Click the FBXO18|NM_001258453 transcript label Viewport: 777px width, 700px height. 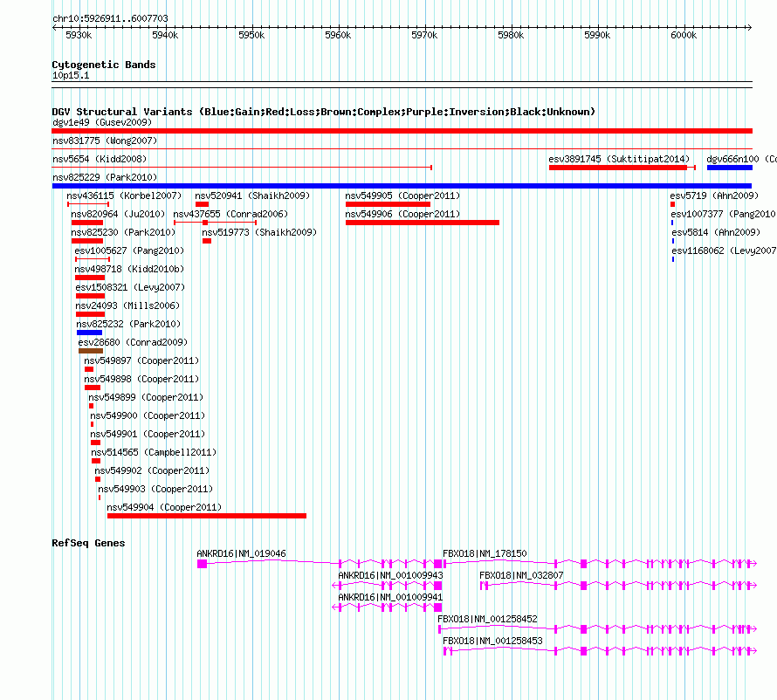pyautogui.click(x=492, y=641)
